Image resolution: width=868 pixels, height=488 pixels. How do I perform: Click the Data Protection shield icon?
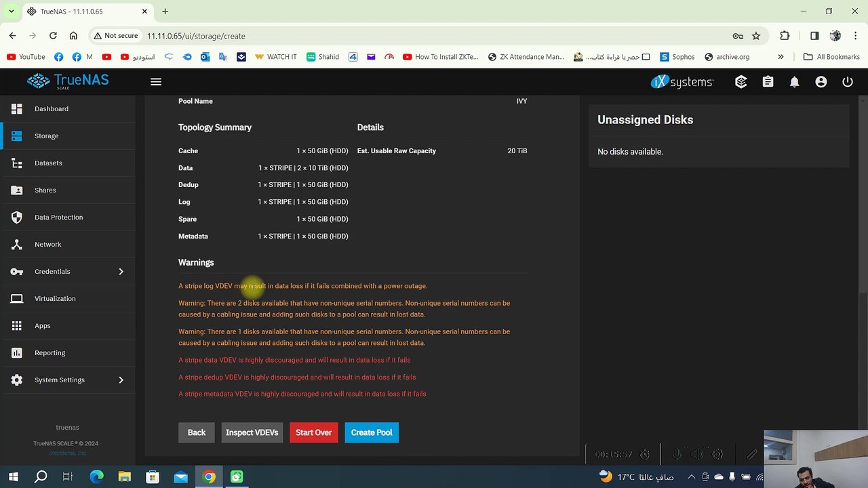tap(17, 217)
